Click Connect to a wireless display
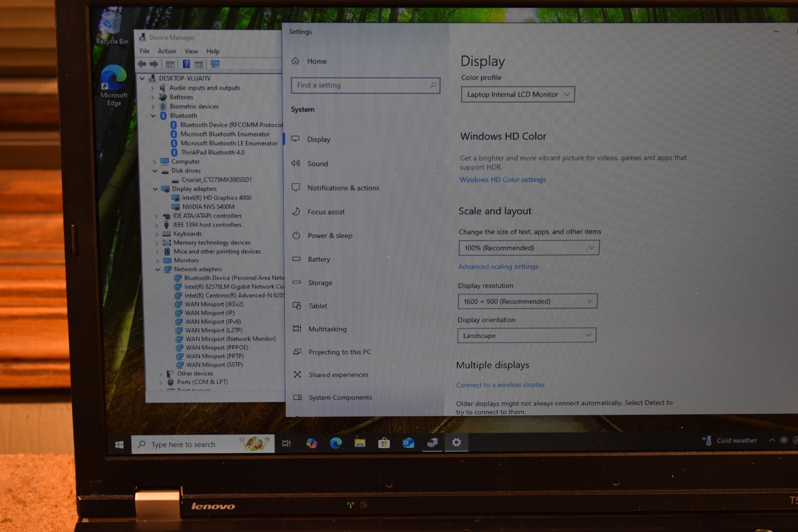Image resolution: width=798 pixels, height=532 pixels. 500,385
